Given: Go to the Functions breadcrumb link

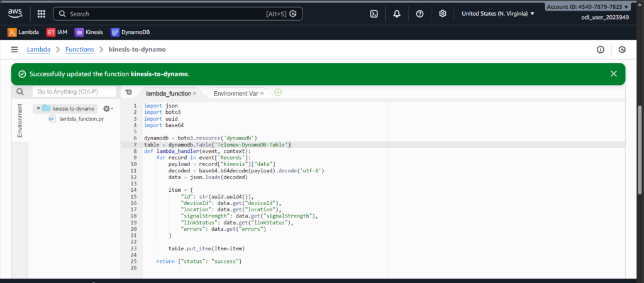Looking at the screenshot, I should [80, 50].
